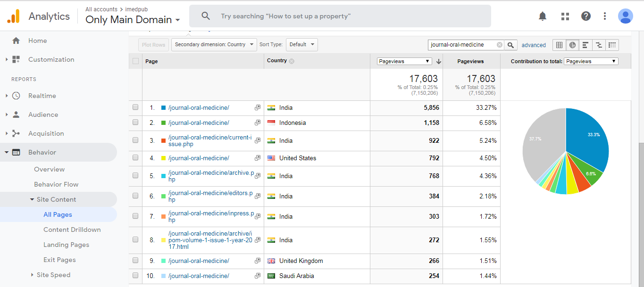Click the advanced filter link

[x=534, y=45]
